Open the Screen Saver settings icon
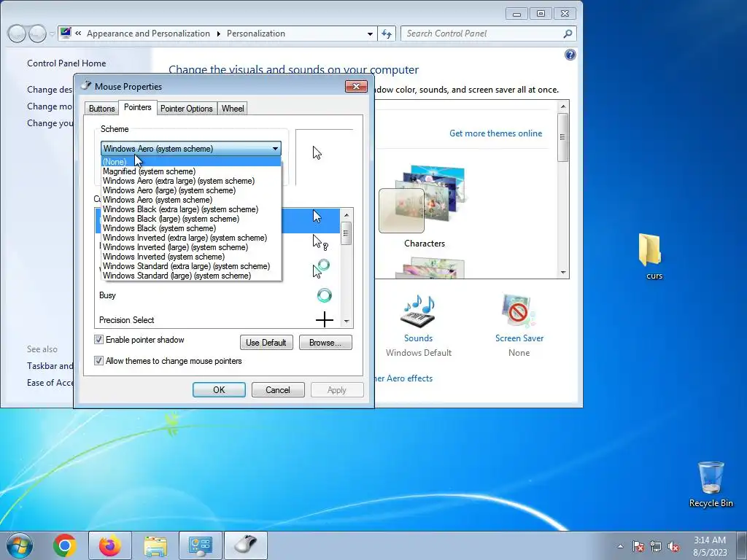This screenshot has width=747, height=560. coord(519,312)
